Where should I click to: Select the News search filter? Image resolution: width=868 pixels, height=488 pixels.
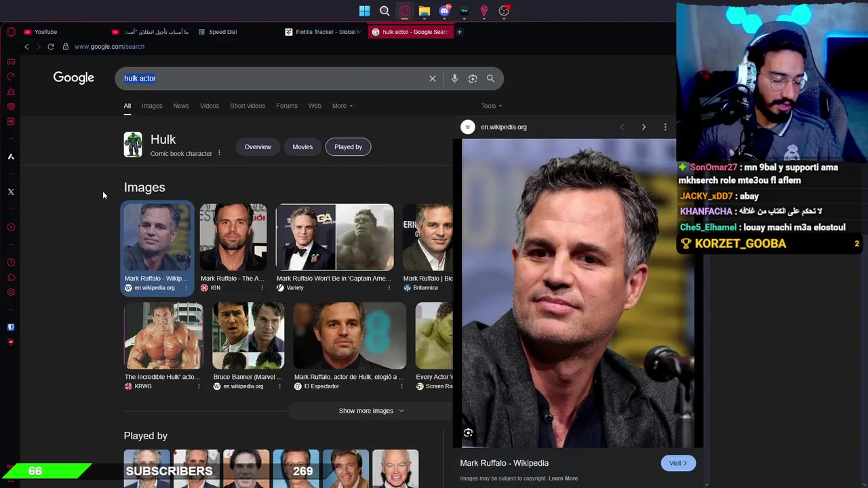point(181,106)
